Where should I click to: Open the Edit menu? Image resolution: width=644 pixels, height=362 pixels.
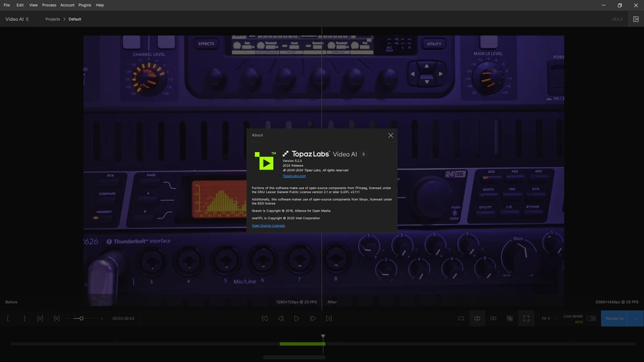click(x=20, y=5)
